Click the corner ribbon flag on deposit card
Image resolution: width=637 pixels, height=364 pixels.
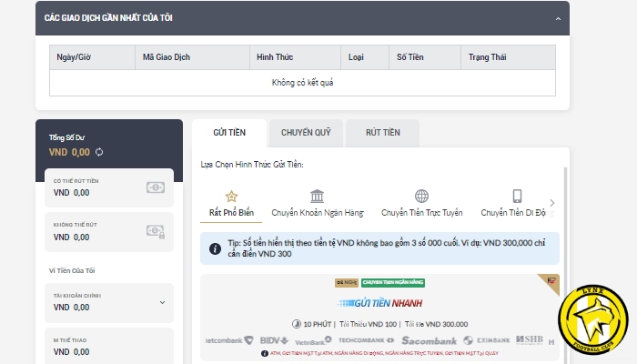tap(551, 282)
